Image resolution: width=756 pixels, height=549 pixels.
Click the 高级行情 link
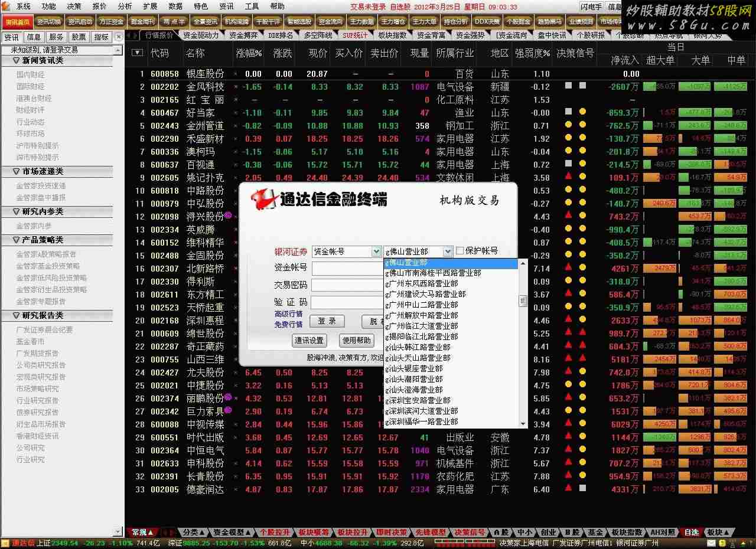coord(288,314)
